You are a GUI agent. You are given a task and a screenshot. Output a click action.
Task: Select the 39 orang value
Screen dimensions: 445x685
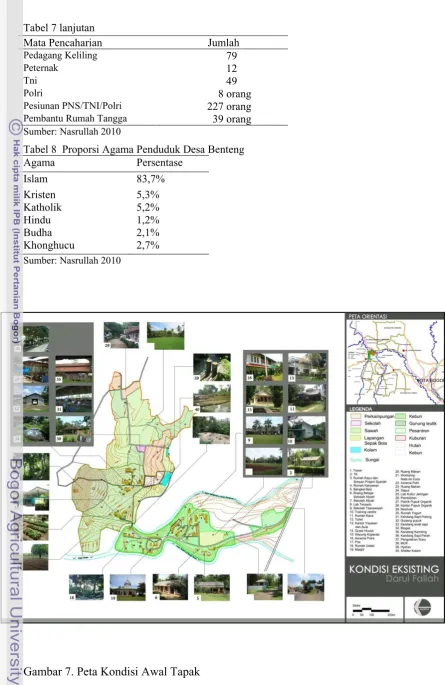(232, 119)
